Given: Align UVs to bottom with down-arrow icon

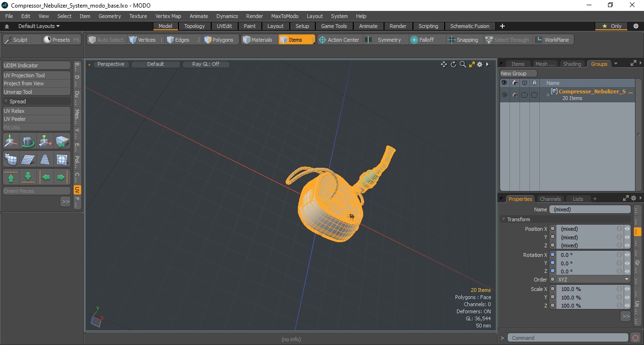Looking at the screenshot, I should (x=28, y=177).
